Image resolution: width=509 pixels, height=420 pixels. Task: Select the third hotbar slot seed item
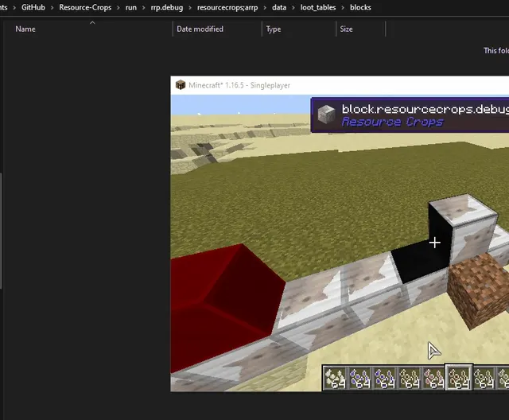click(385, 378)
